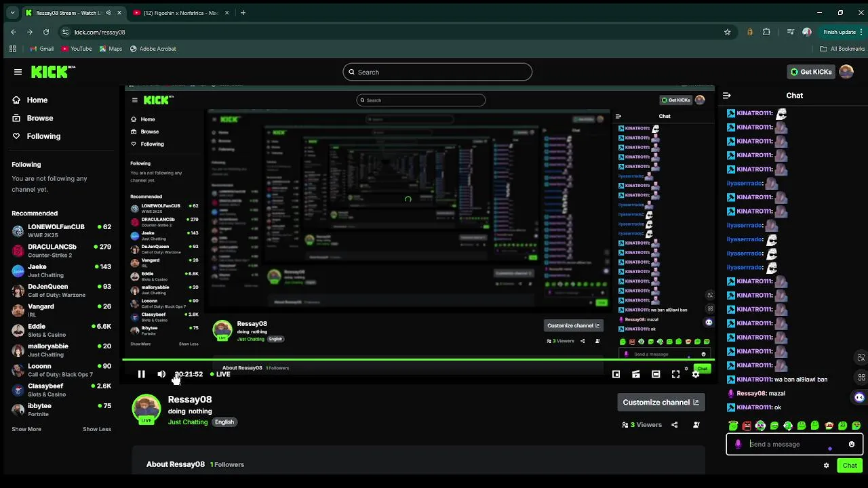The height and width of the screenshot is (488, 868).
Task: Expand recommended list with Show More
Action: coord(26,429)
